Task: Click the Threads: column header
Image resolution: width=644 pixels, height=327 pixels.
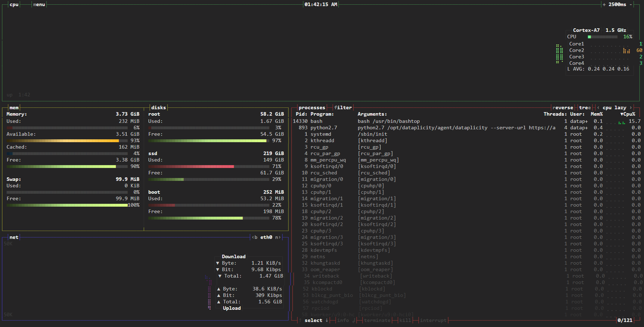Action: [555, 114]
